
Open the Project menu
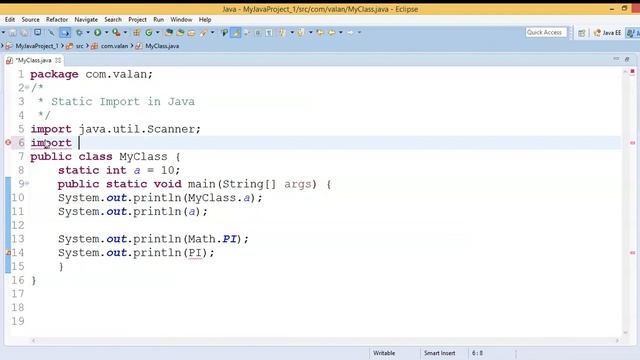(x=137, y=20)
